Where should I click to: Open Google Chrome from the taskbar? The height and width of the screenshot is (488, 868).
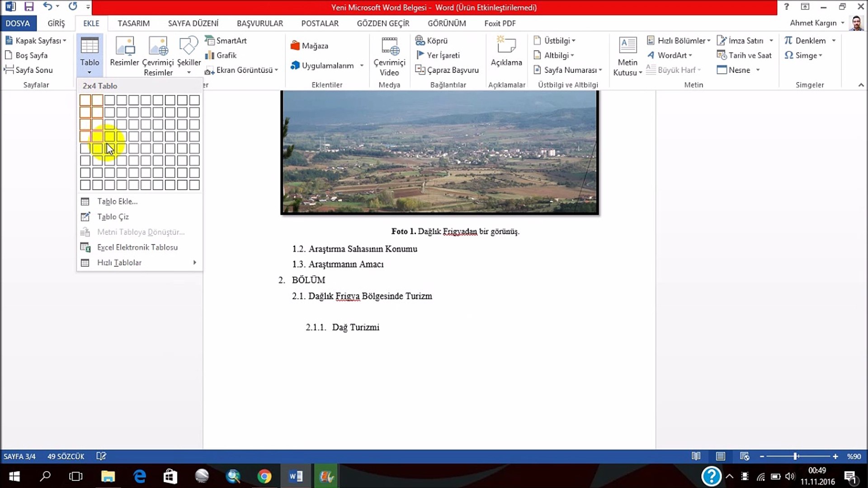pos(264,476)
